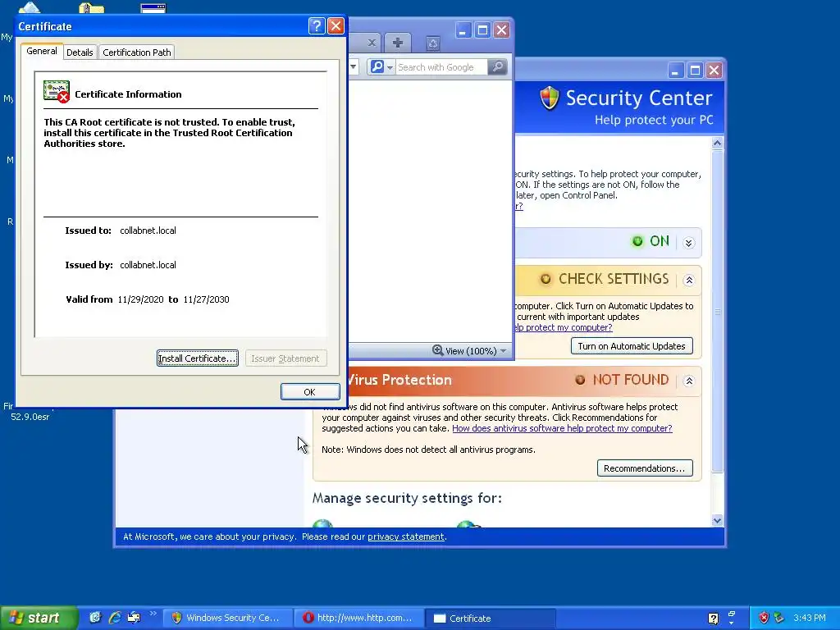Click the red NOT FOUND status indicator
840x630 pixels.
tap(580, 380)
